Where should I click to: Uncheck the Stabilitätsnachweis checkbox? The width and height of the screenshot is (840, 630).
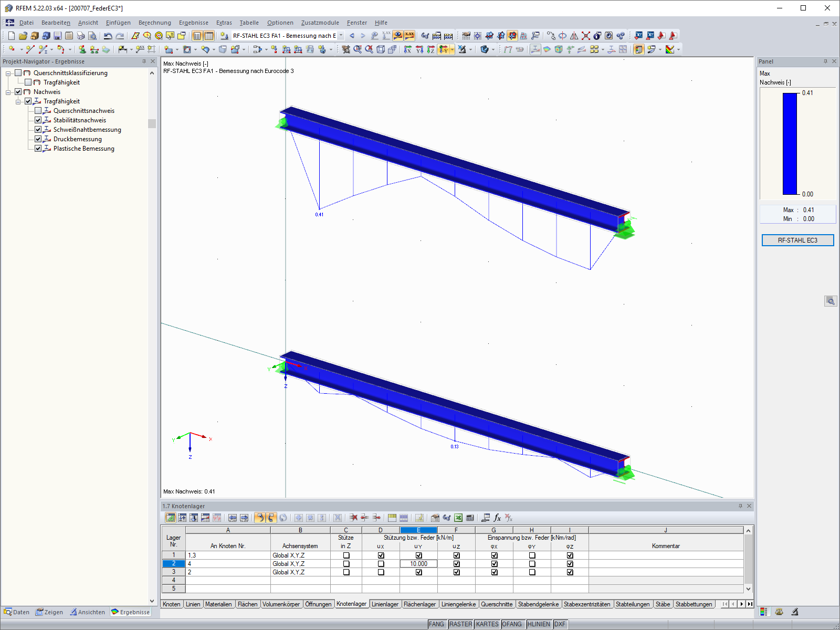38,120
